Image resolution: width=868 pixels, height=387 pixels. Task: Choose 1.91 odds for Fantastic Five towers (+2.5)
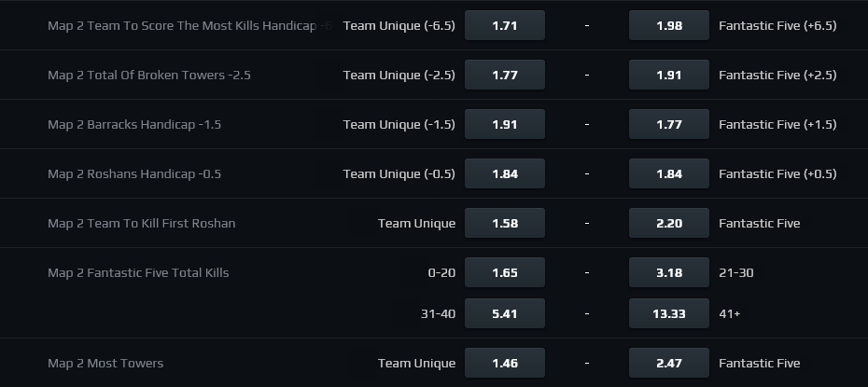click(668, 75)
